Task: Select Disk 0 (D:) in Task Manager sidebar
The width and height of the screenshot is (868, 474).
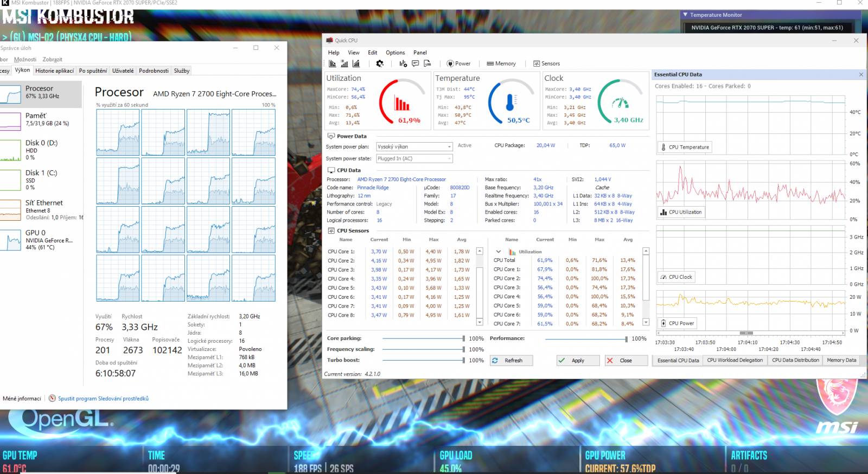Action: [x=41, y=150]
